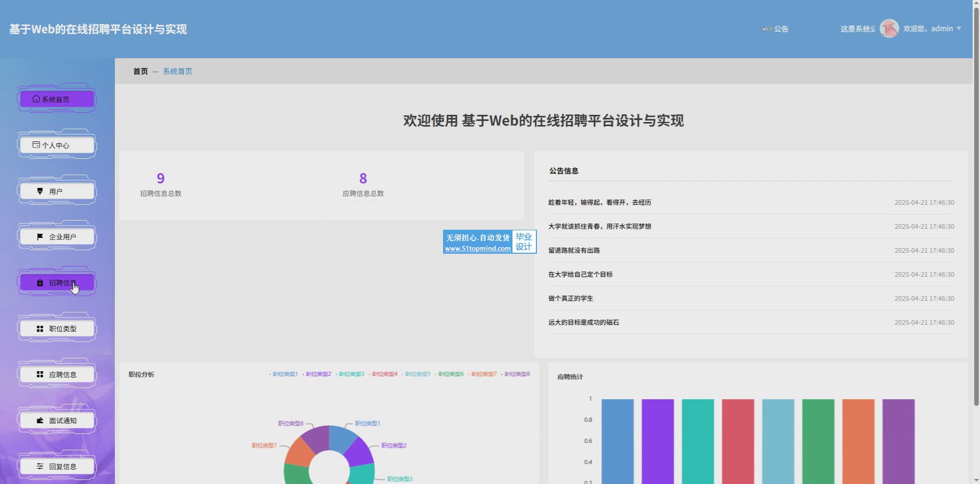This screenshot has height=484, width=980.
Task: Click the 公告 speaker icon in header
Action: click(x=767, y=29)
